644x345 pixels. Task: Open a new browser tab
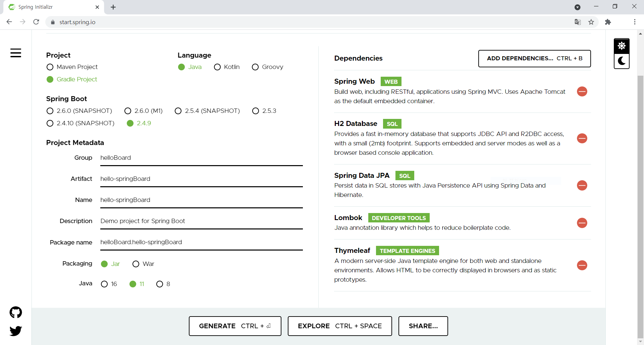113,7
